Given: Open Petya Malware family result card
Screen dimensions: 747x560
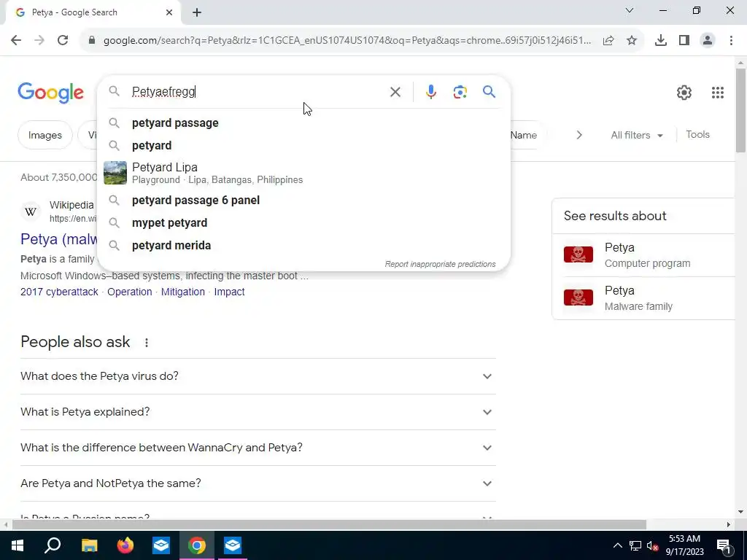Looking at the screenshot, I should [x=643, y=298].
